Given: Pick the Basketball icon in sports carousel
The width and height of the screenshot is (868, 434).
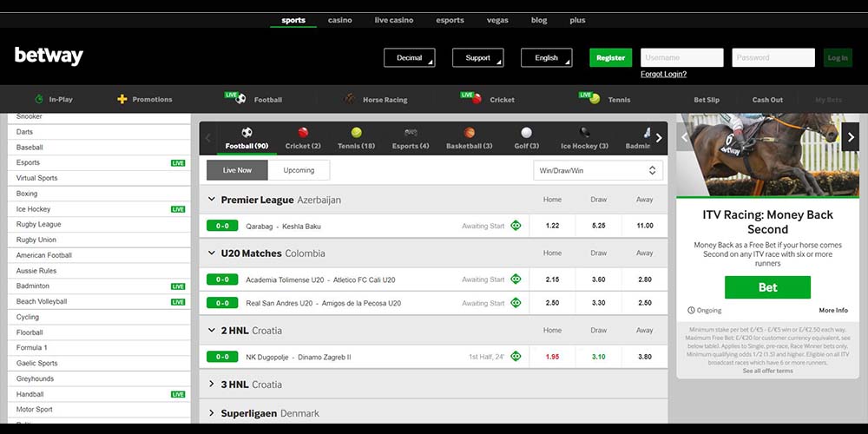Looking at the screenshot, I should [470, 133].
